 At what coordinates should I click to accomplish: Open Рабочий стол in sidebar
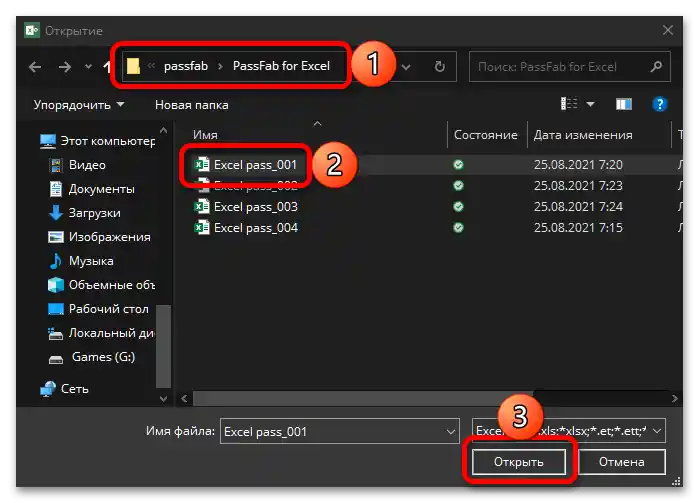pos(99,309)
